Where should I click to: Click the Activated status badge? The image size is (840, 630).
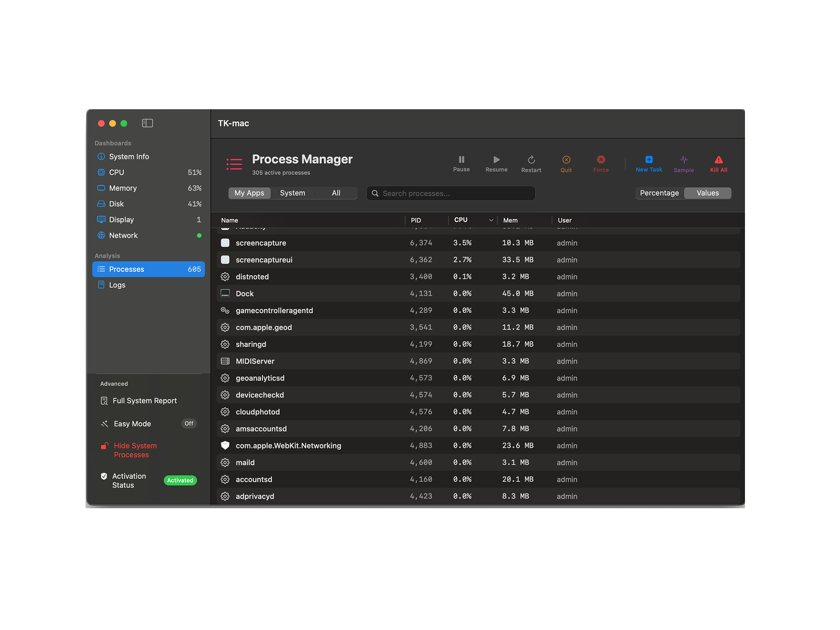point(180,480)
